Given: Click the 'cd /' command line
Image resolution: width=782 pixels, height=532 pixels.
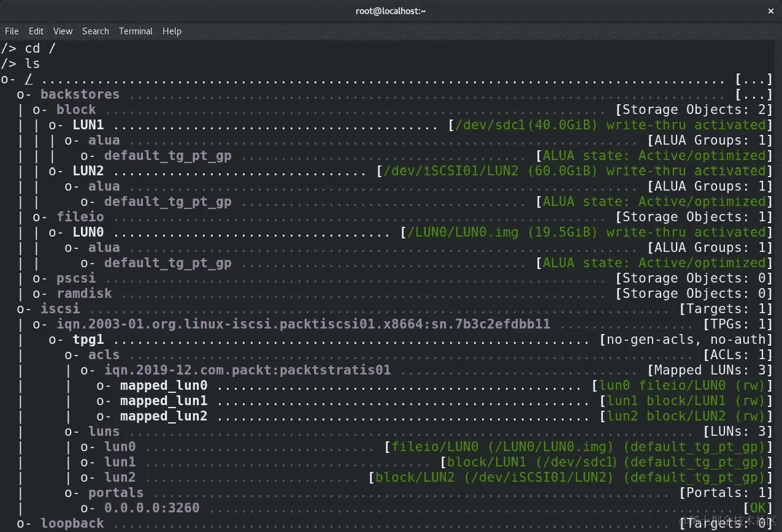Looking at the screenshot, I should [x=40, y=48].
